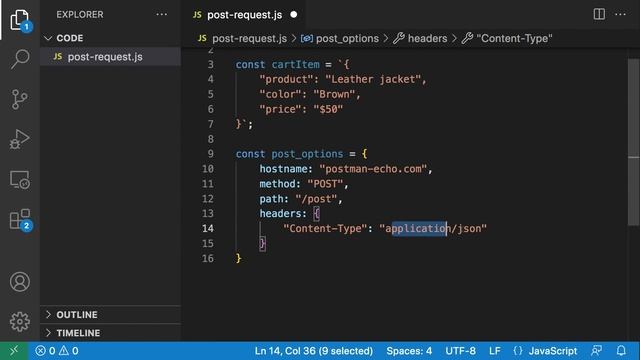Screen dimensions: 640x360
Task: Change end of line sequence LF
Action: pyautogui.click(x=495, y=351)
